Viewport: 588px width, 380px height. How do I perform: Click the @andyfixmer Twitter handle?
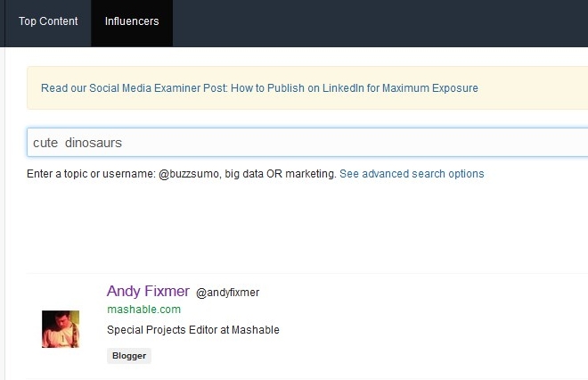(227, 293)
